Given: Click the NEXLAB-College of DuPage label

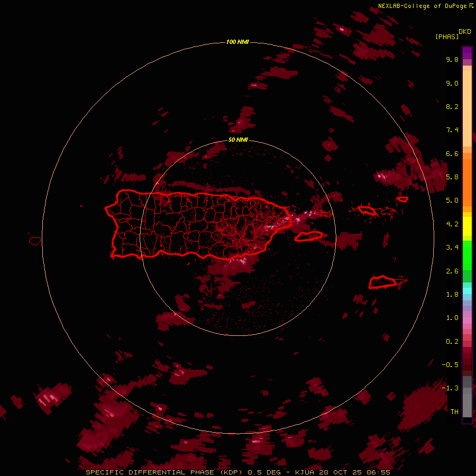Looking at the screenshot, I should coord(422,6).
